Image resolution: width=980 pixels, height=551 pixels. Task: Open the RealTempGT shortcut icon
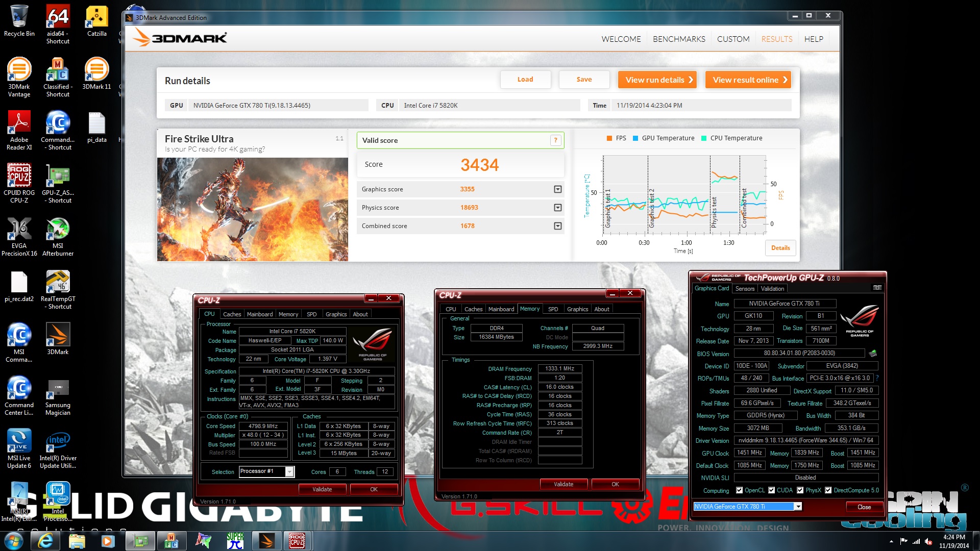58,290
